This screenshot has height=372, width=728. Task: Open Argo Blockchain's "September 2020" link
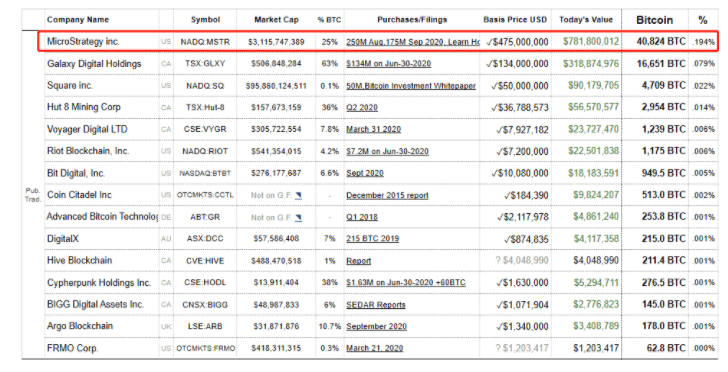pyautogui.click(x=376, y=326)
